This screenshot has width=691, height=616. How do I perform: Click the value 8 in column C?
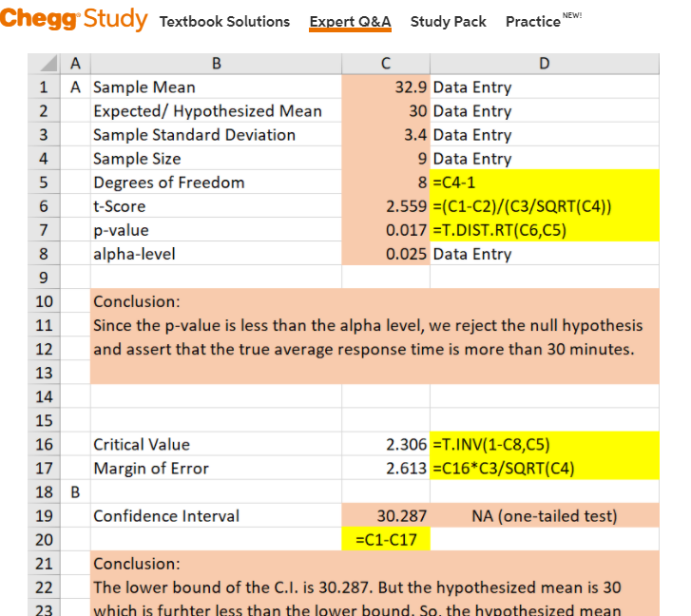click(x=386, y=182)
